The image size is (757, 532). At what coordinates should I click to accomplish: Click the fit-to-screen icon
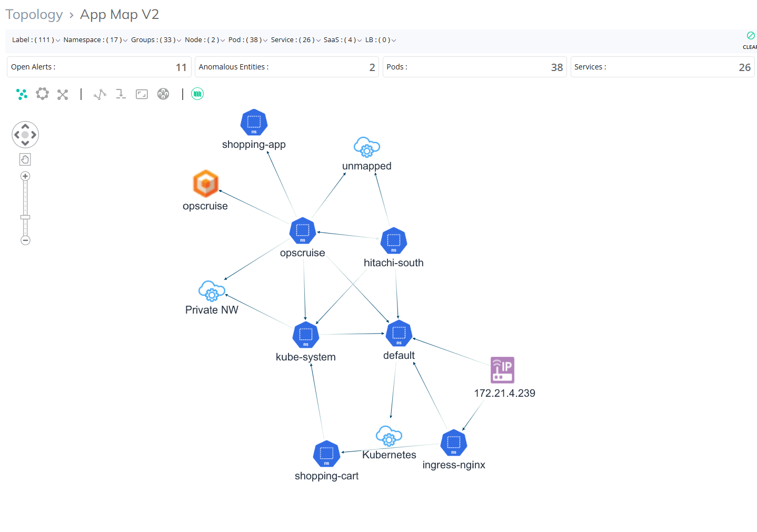(142, 94)
